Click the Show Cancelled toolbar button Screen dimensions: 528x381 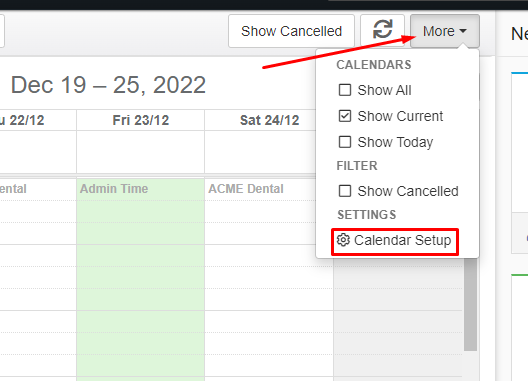(291, 31)
